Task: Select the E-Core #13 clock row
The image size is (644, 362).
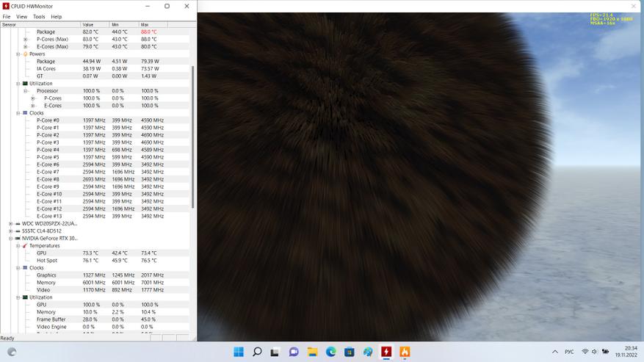Action: [95, 217]
